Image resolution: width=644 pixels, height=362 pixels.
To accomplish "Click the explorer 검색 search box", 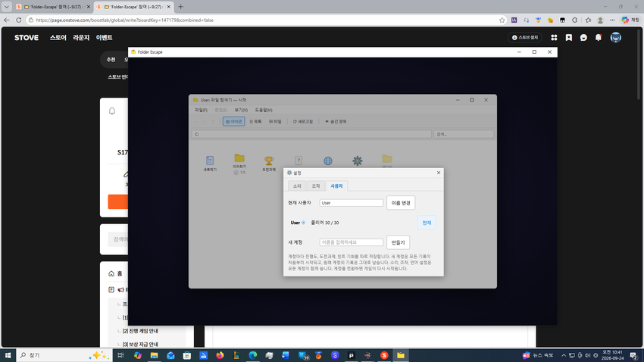I will 464,134.
